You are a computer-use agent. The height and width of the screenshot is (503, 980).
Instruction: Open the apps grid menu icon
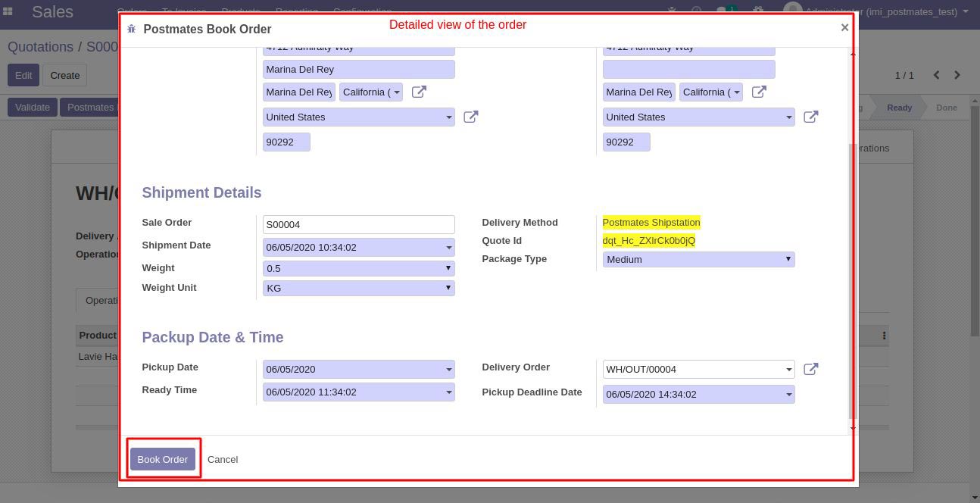tap(8, 11)
